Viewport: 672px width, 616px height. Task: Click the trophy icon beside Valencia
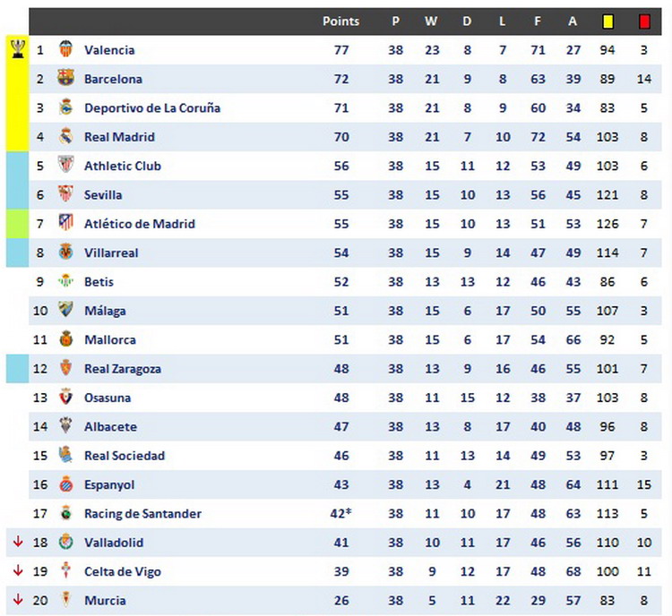click(18, 48)
